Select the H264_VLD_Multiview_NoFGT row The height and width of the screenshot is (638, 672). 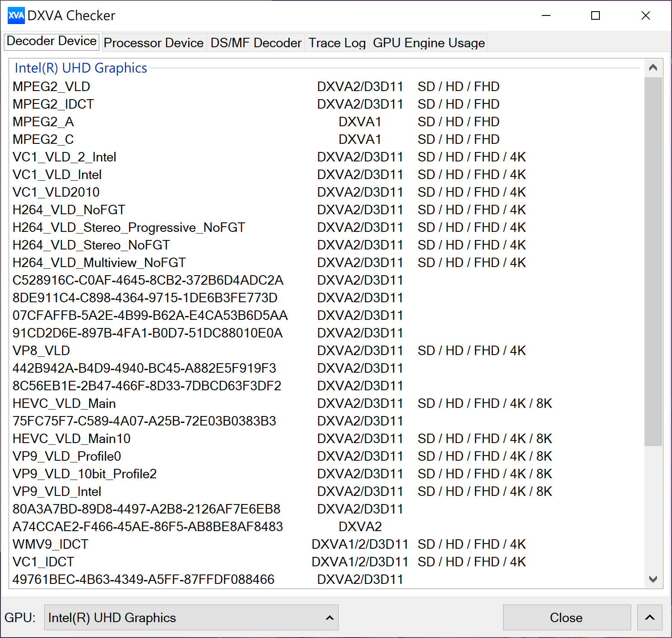pos(327,262)
